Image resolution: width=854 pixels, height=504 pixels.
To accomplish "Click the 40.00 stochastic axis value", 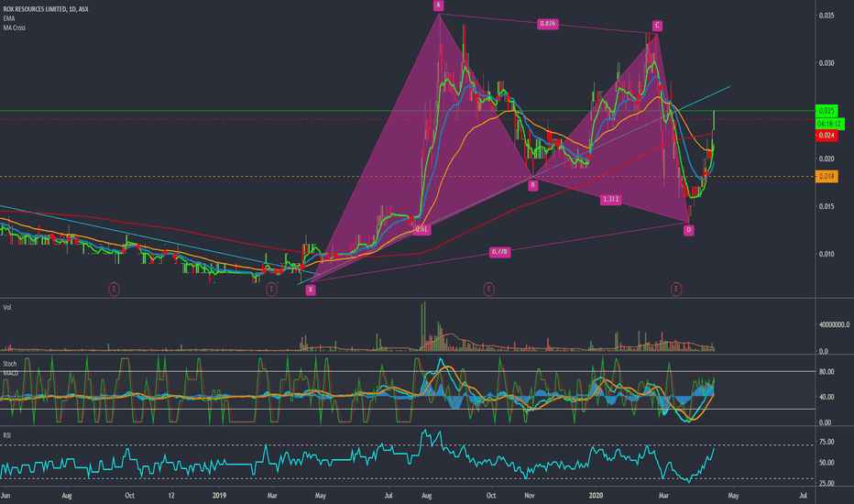I will click(x=827, y=397).
